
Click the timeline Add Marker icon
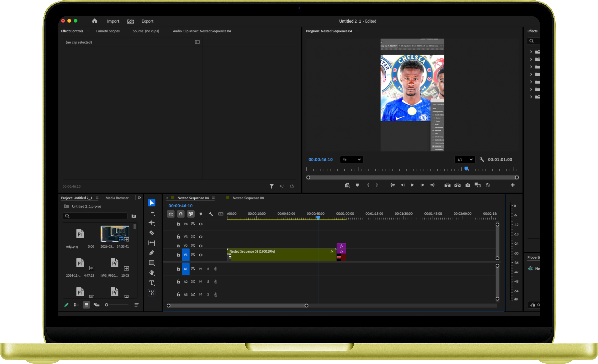(x=201, y=214)
